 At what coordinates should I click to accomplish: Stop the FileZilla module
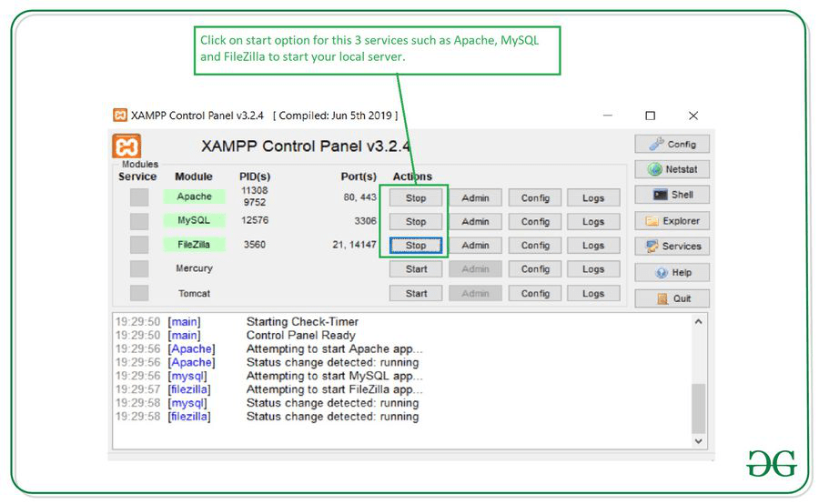click(x=416, y=246)
